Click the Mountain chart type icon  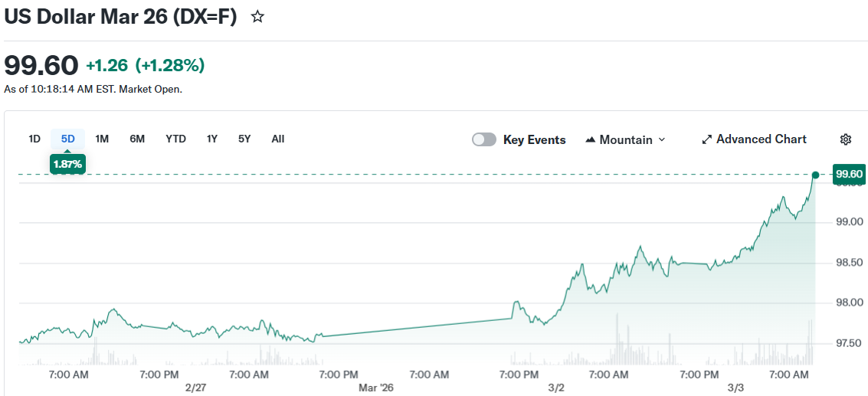pyautogui.click(x=591, y=140)
